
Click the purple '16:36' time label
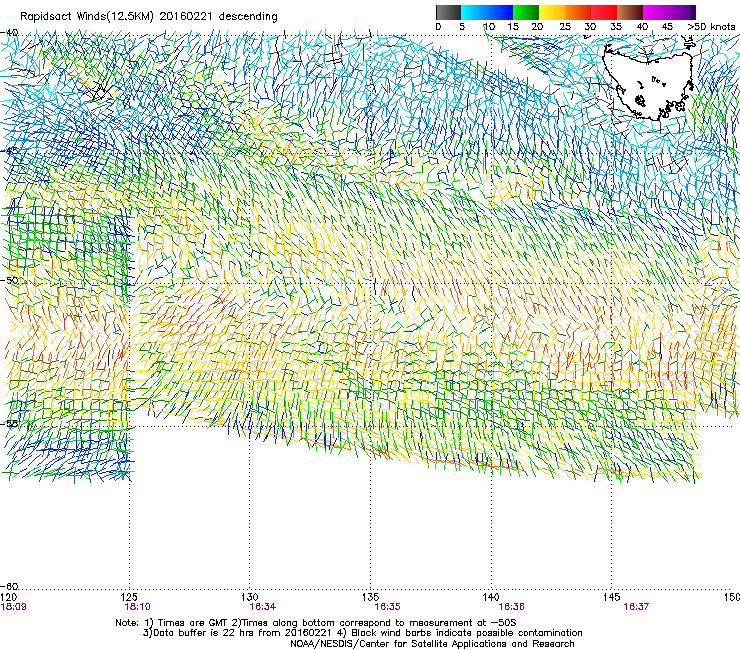tap(512, 607)
